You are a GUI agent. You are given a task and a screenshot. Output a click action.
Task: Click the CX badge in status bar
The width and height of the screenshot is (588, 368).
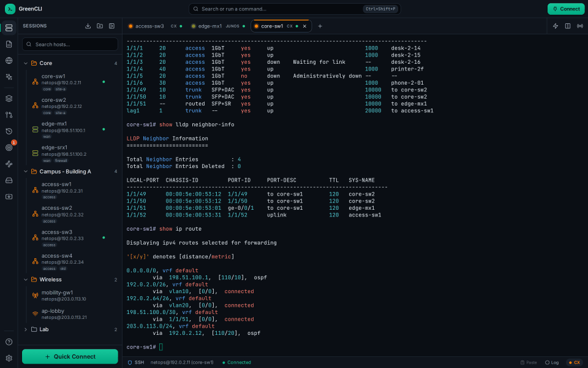pyautogui.click(x=575, y=362)
